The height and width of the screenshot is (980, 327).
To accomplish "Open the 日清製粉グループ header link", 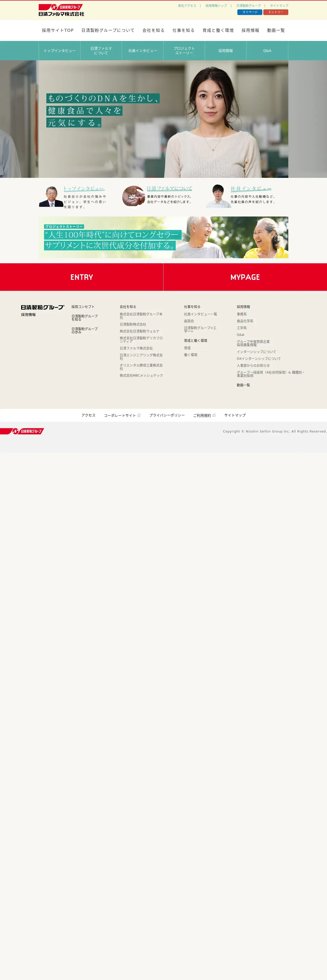I will (x=248, y=6).
